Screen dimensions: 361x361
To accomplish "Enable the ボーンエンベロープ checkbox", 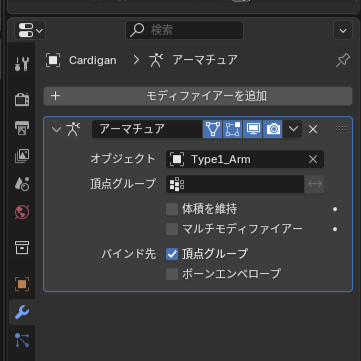I will coord(172,274).
